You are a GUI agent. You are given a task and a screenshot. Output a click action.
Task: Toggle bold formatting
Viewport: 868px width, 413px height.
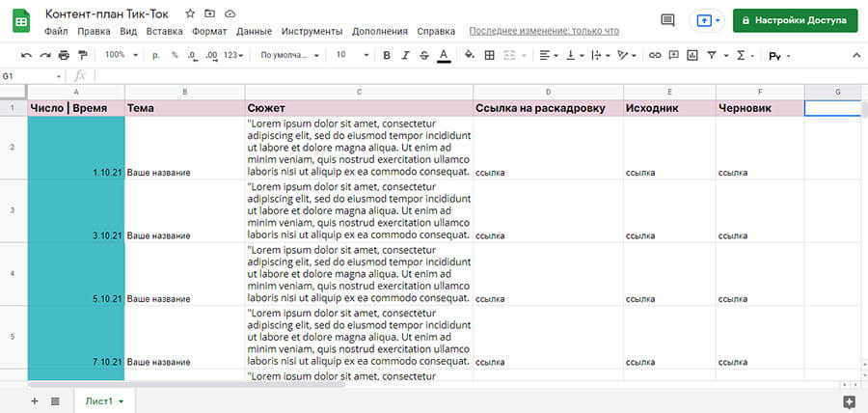coord(387,55)
